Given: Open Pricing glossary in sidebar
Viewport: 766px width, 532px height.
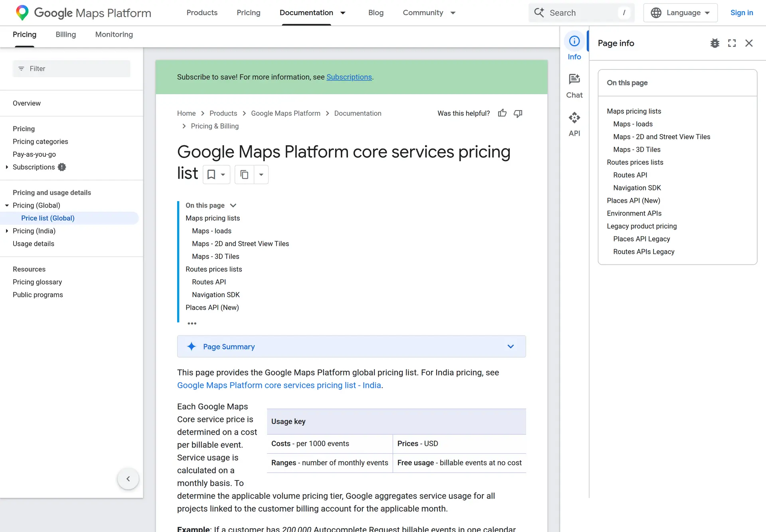Looking at the screenshot, I should coord(38,282).
